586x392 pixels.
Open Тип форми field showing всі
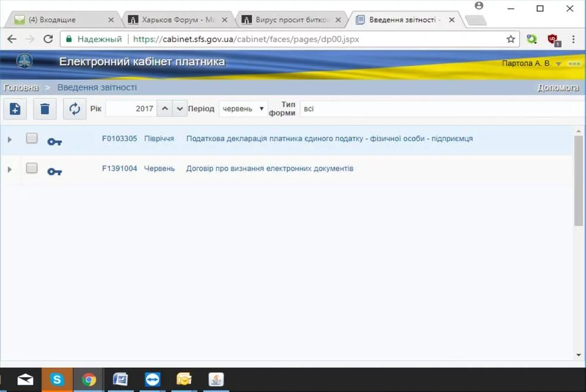(x=442, y=109)
